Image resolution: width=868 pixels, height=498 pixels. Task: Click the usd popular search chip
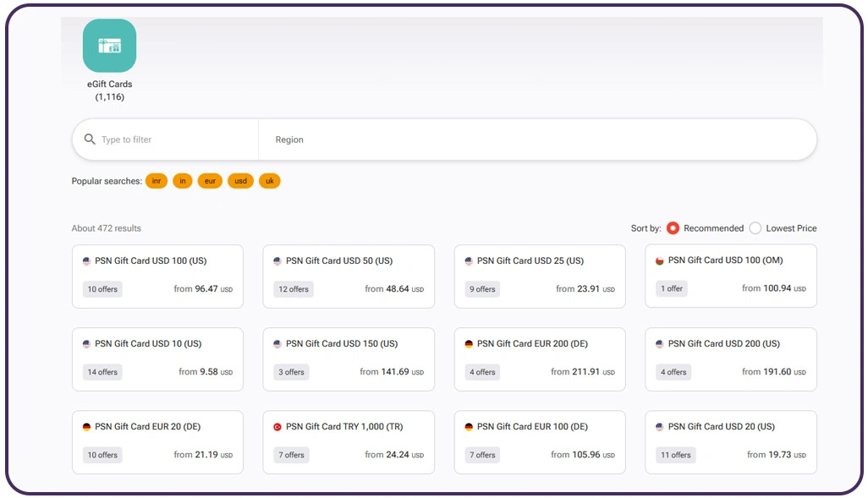pos(240,180)
